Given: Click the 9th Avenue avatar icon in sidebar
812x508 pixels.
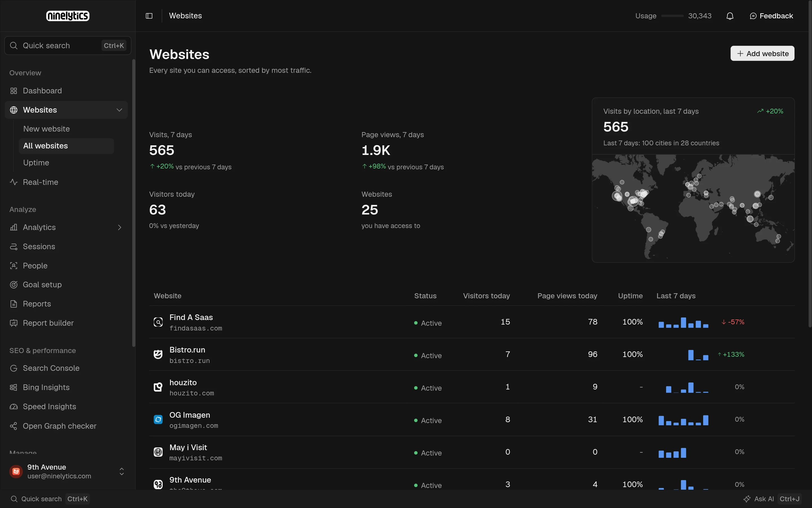Looking at the screenshot, I should point(16,471).
